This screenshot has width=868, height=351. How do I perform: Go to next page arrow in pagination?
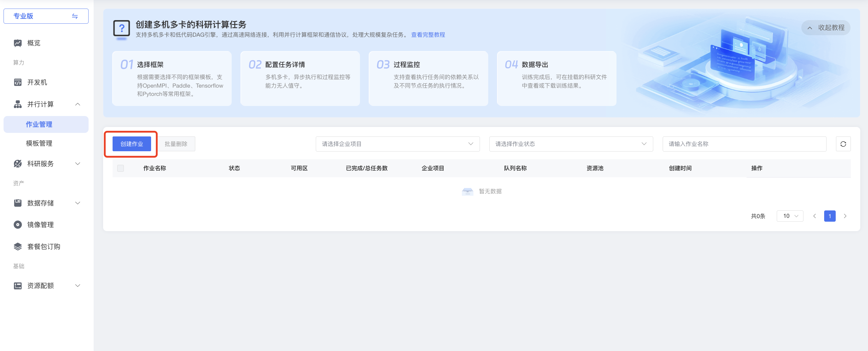[x=845, y=216]
